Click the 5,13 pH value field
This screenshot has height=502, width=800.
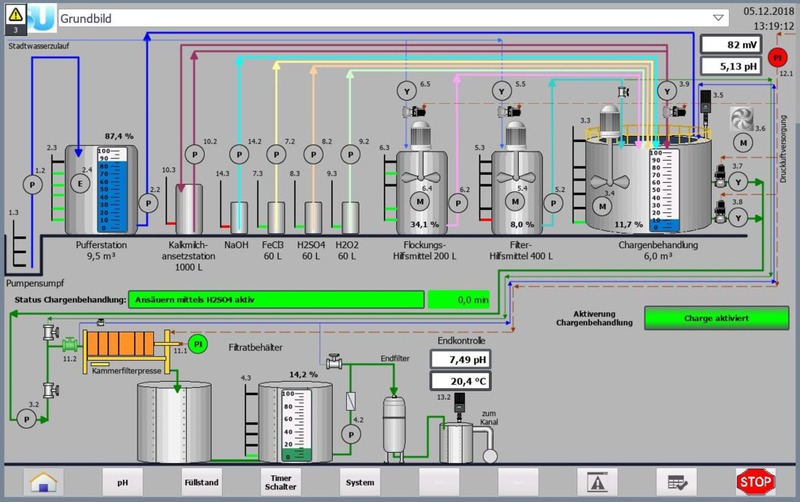pos(730,67)
